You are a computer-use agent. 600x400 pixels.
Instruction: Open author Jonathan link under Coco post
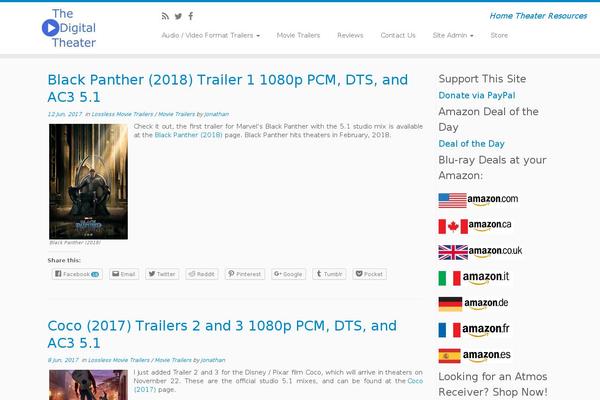click(213, 360)
